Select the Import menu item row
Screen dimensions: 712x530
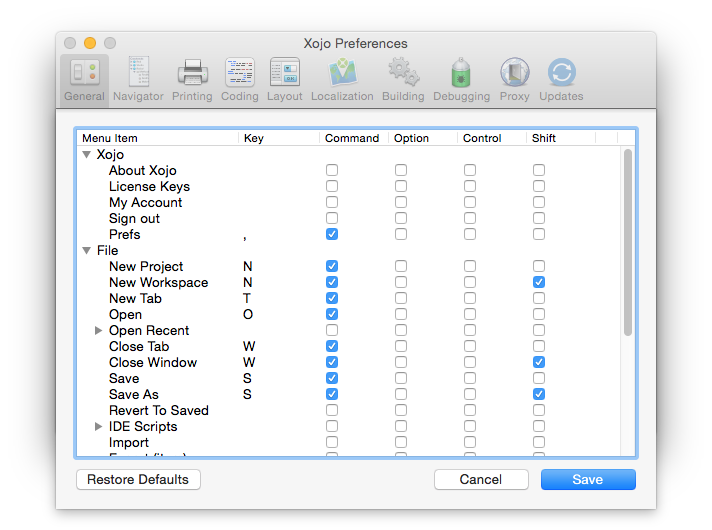348,442
